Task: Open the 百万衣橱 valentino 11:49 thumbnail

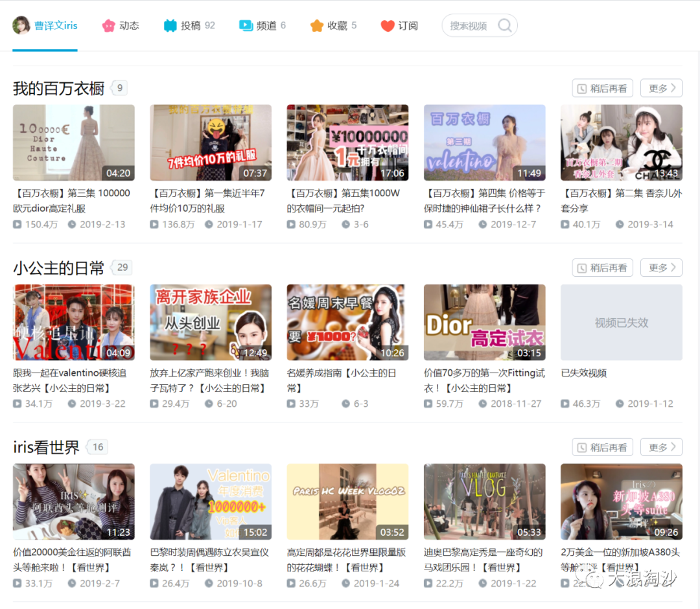Action: [484, 143]
